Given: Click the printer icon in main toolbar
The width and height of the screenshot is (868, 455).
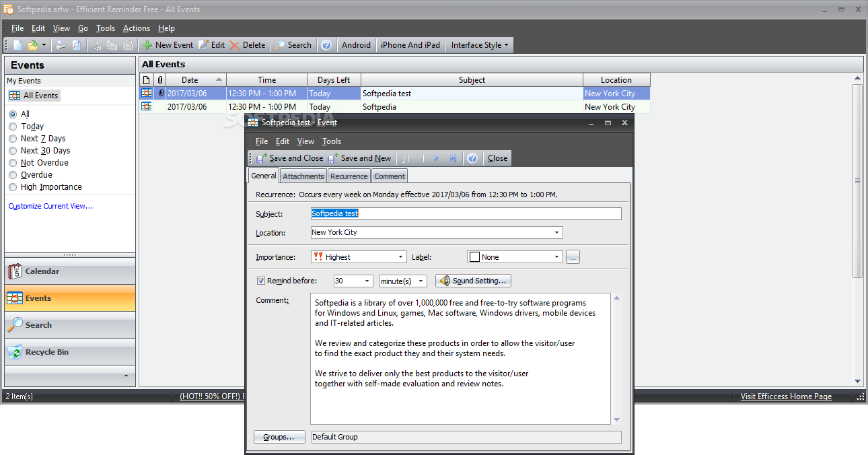Looking at the screenshot, I should [x=61, y=45].
